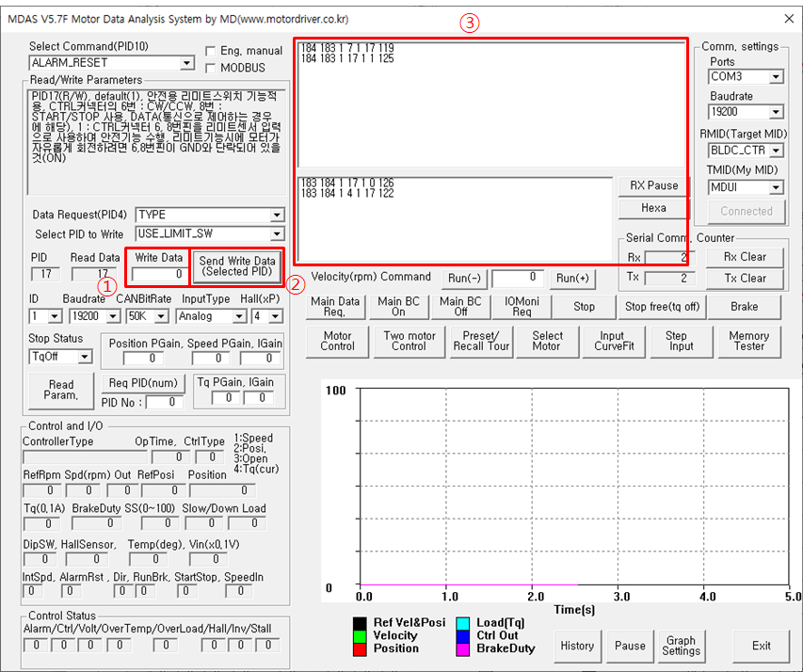The height and width of the screenshot is (672, 803).
Task: Click the Rx Clear button
Action: coord(745,257)
